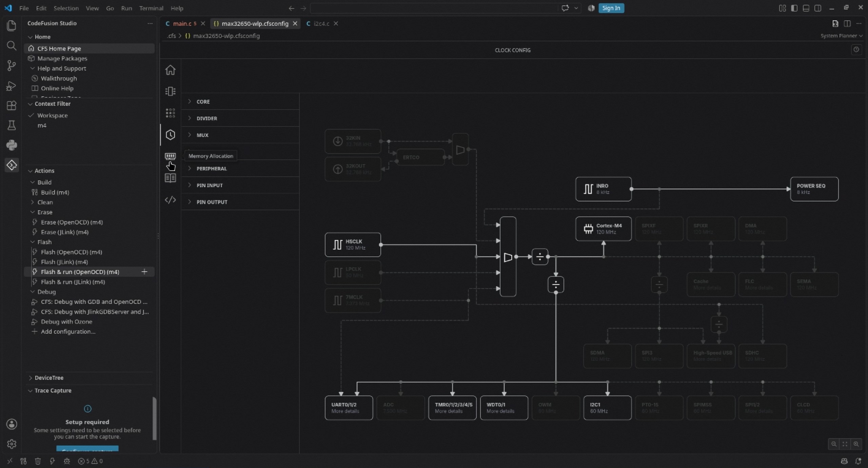Open the Terminal menu
Screen dimensions: 868x468
[x=151, y=8]
